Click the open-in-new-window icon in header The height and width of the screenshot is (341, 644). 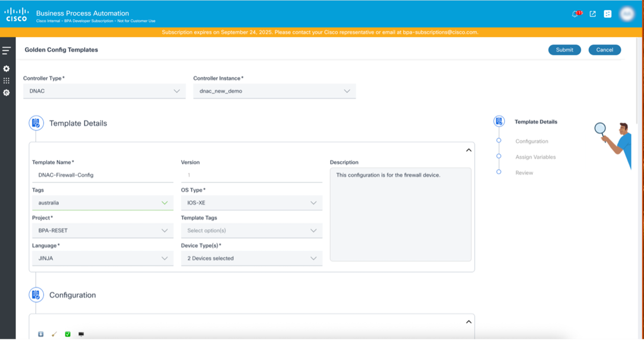tap(593, 14)
